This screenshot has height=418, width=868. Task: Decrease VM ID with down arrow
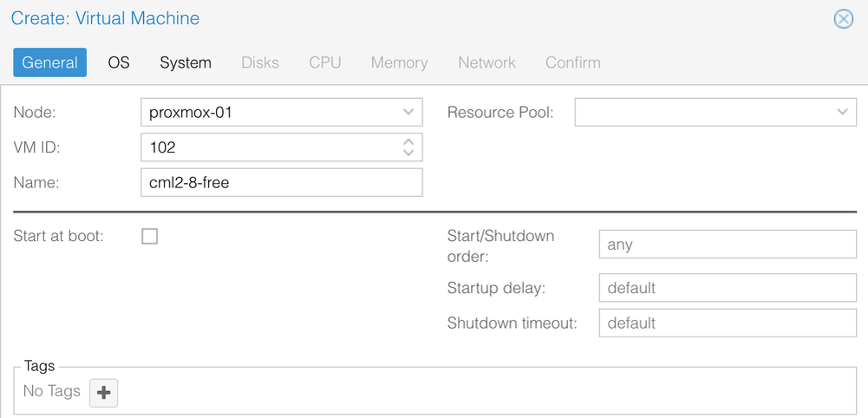[x=408, y=153]
